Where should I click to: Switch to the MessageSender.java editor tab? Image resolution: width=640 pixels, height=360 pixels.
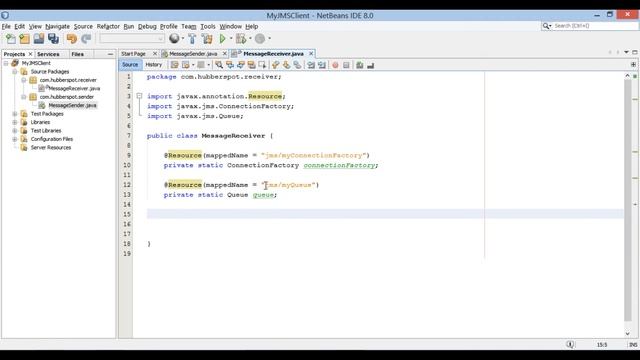[x=193, y=54]
